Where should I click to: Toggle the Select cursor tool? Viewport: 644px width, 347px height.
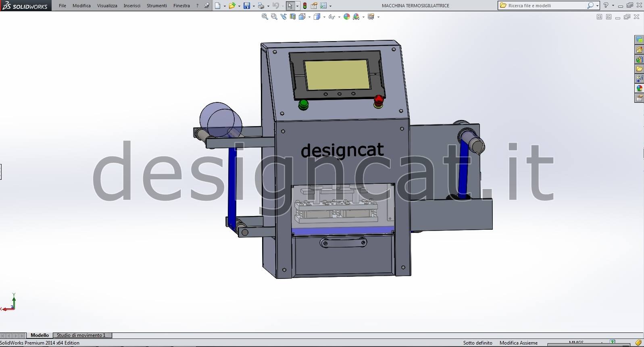[290, 6]
